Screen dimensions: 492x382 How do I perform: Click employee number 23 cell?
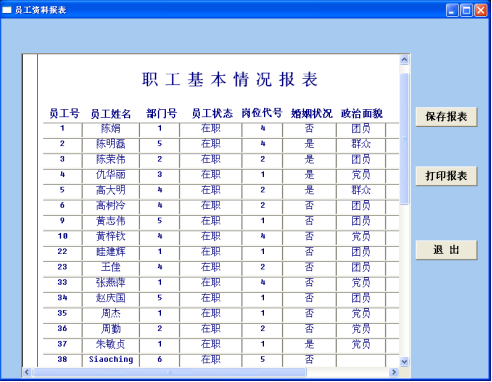pos(62,267)
